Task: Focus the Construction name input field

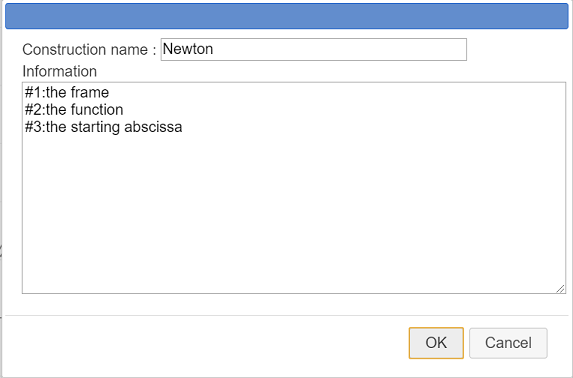Action: [314, 49]
